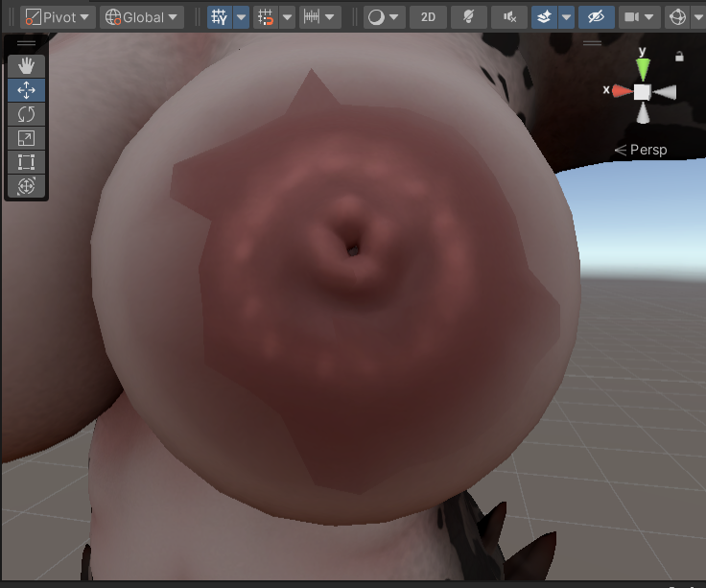Toggle scene lighting on or off
The height and width of the screenshot is (588, 706).
[x=468, y=17]
